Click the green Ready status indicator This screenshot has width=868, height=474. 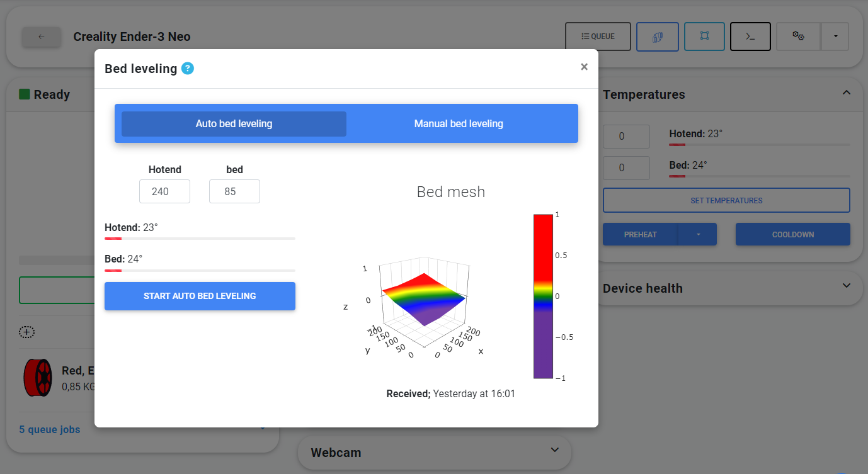(25, 94)
